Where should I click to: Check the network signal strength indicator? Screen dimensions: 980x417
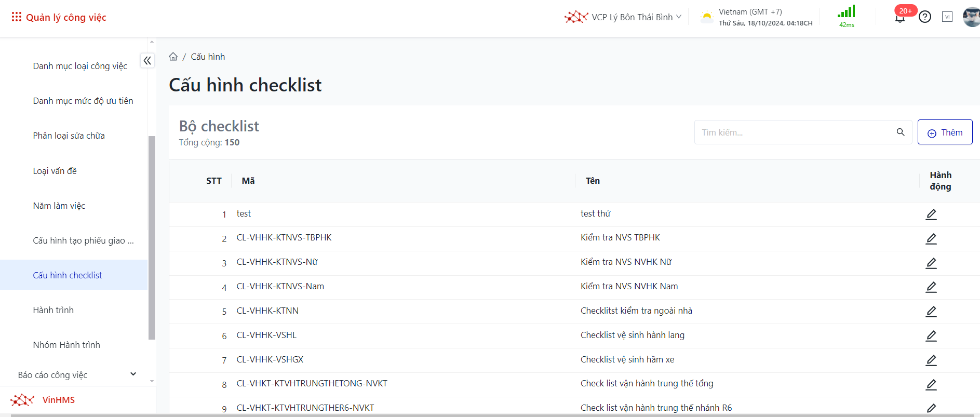coord(847,16)
